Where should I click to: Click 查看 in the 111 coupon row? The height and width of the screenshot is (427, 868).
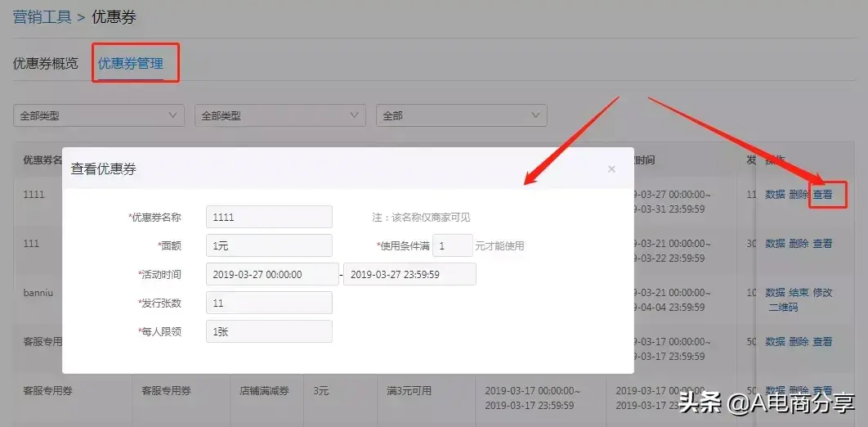tap(822, 243)
